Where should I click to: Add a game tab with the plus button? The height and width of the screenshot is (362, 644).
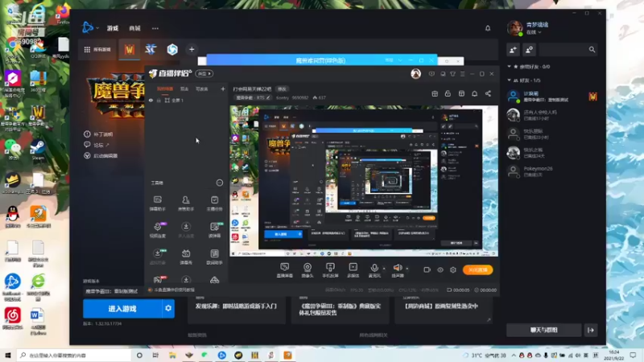(x=192, y=50)
